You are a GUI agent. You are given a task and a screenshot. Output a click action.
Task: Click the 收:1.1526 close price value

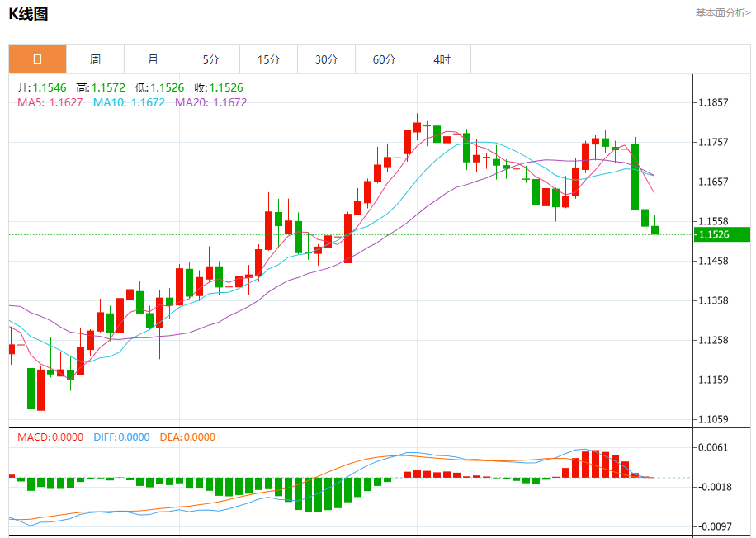click(219, 87)
